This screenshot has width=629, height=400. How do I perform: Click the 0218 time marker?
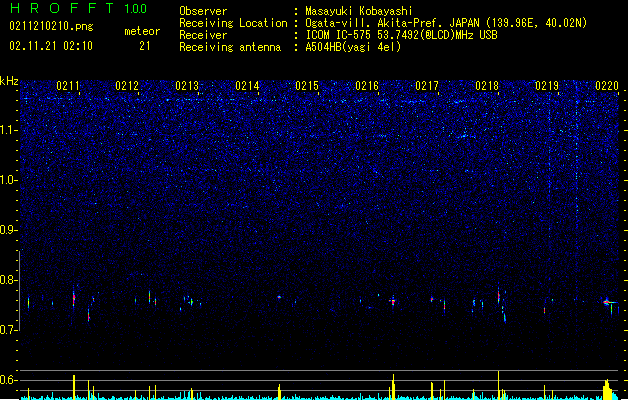487,86
